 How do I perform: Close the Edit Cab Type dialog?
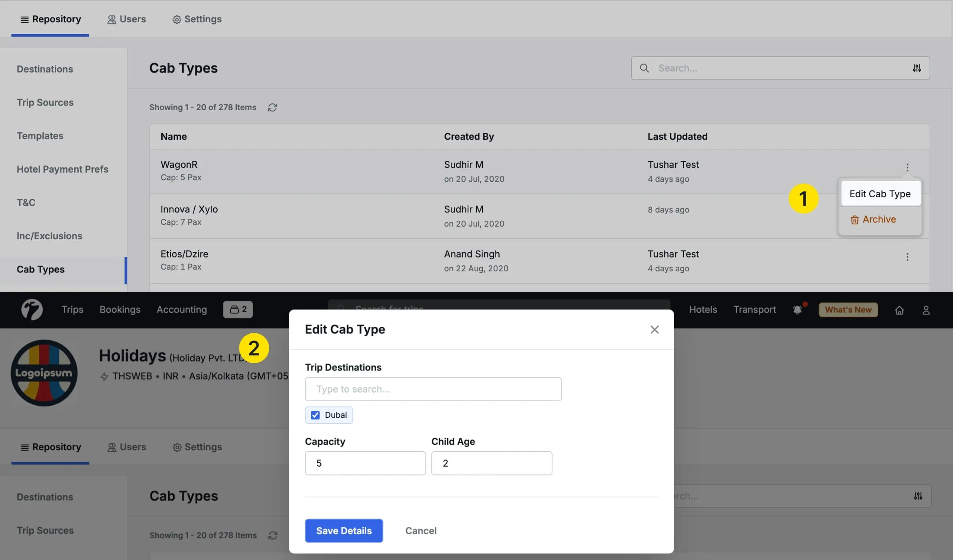pyautogui.click(x=654, y=329)
